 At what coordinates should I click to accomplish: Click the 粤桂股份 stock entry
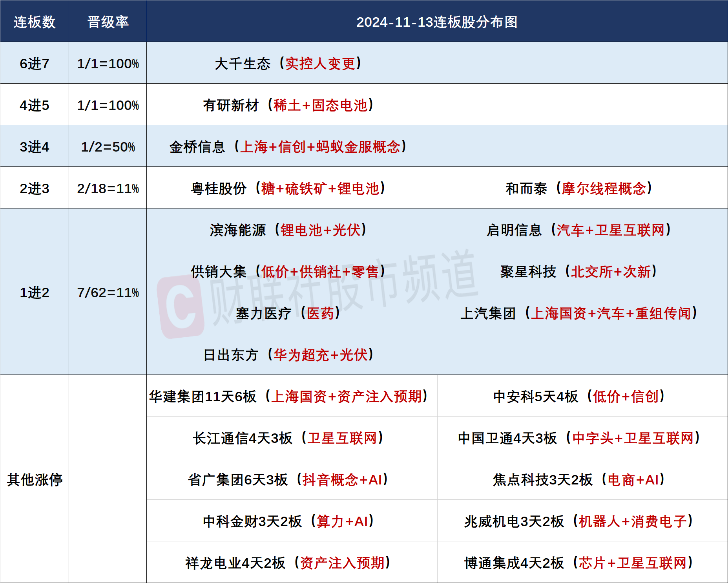coord(288,188)
